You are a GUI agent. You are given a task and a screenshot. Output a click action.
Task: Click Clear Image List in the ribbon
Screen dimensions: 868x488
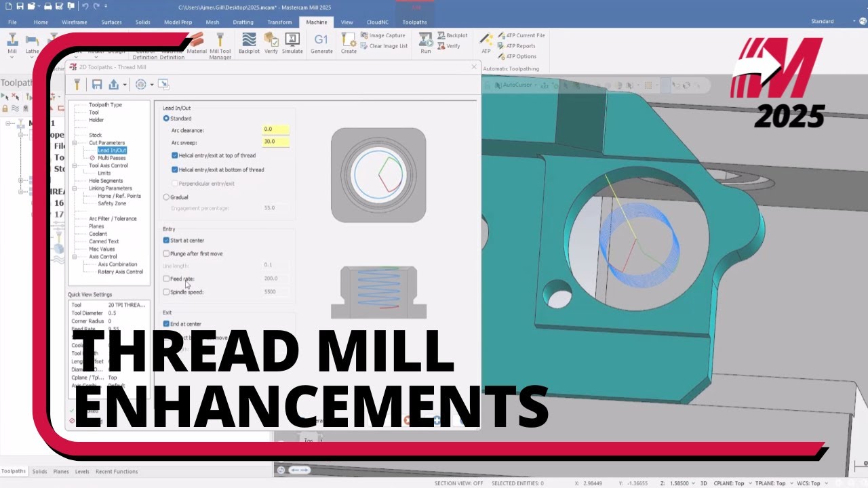pyautogui.click(x=384, y=46)
